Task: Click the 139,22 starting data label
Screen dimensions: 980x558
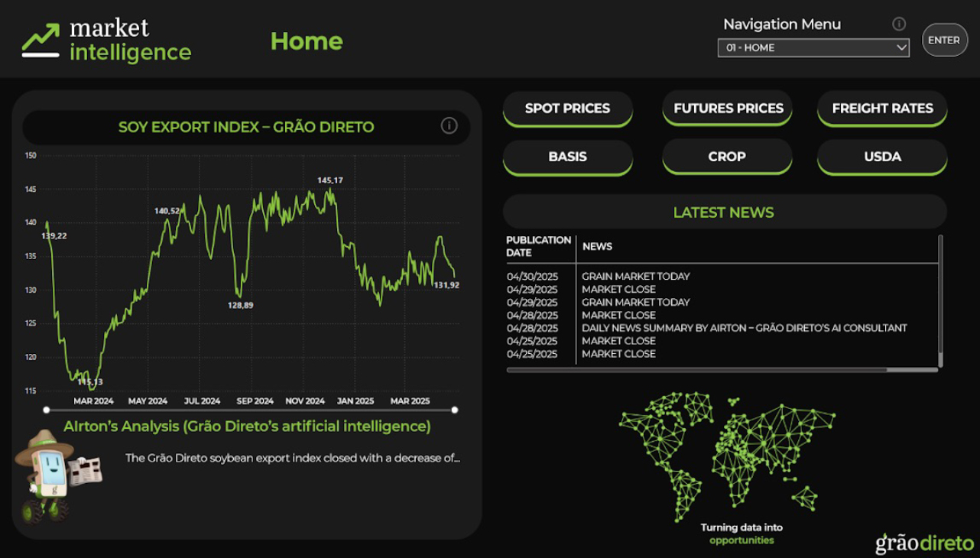Action: (x=54, y=236)
